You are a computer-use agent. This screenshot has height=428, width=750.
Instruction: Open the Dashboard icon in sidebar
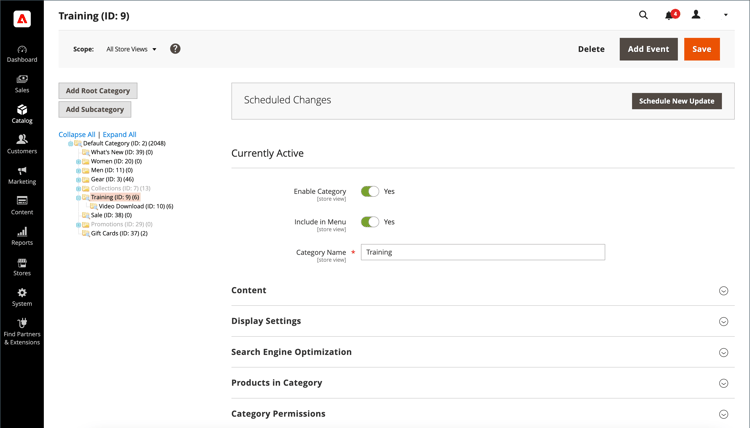pos(22,50)
